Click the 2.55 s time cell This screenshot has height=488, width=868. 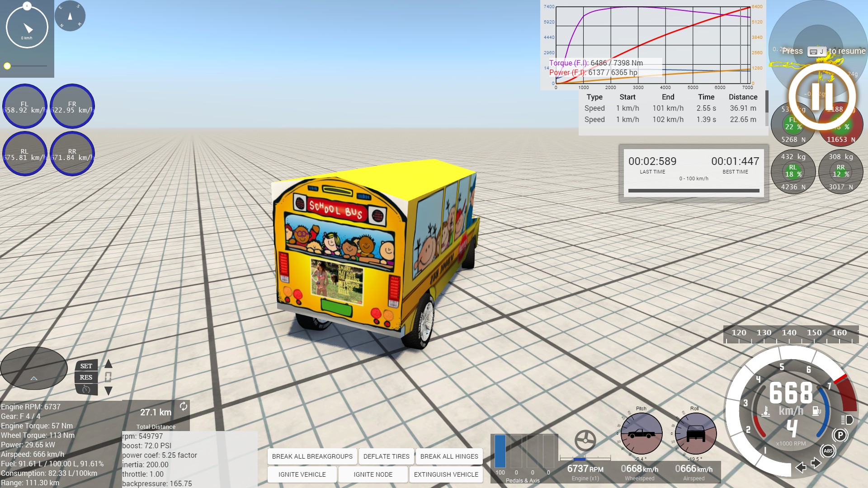[x=706, y=108]
